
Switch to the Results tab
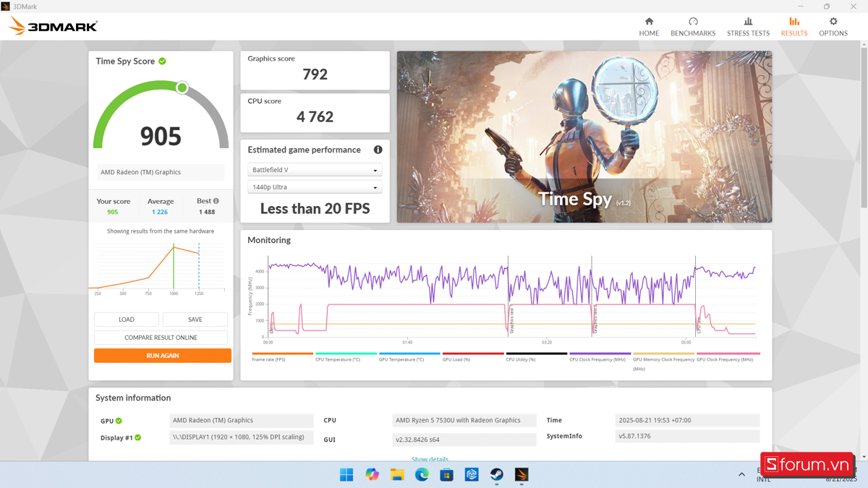[x=794, y=27]
